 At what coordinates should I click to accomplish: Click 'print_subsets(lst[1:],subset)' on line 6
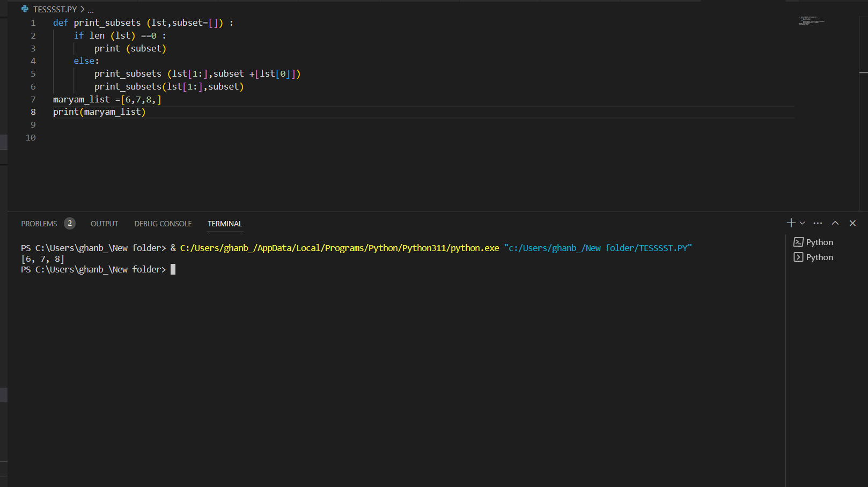169,87
